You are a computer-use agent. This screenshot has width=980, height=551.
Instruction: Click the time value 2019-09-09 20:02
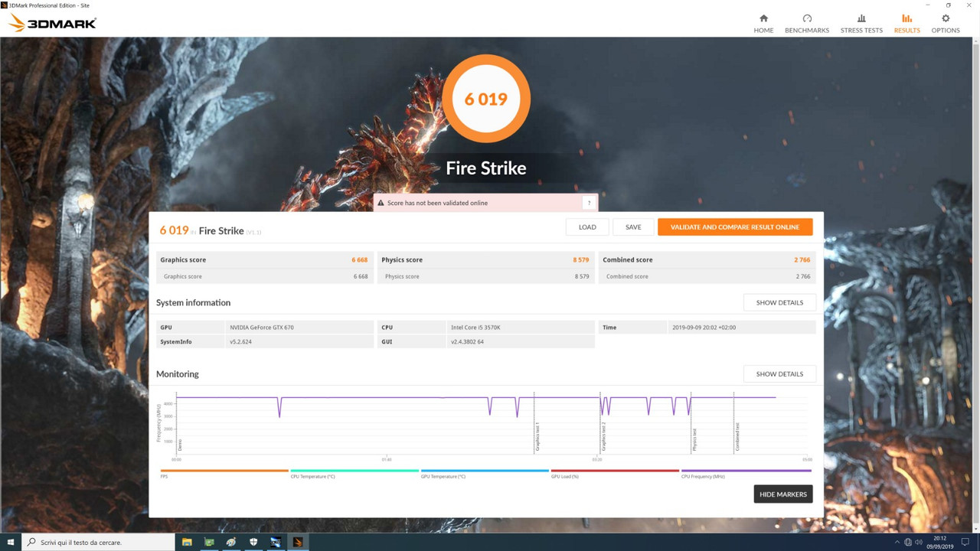(x=703, y=328)
